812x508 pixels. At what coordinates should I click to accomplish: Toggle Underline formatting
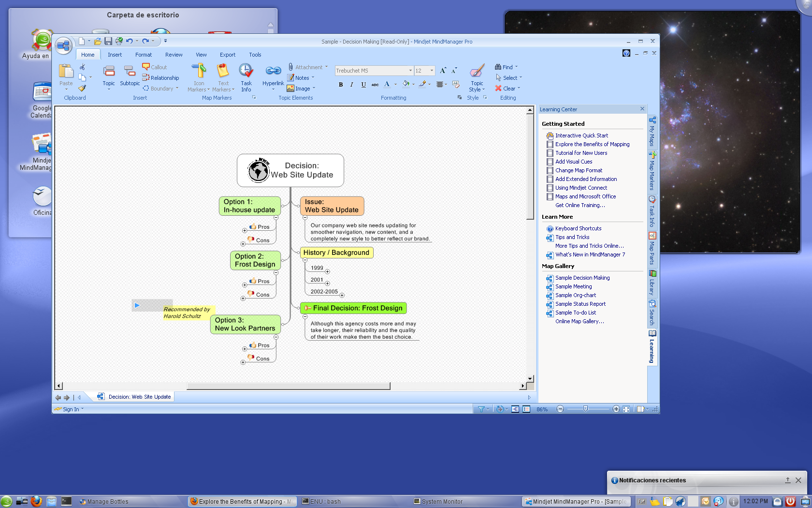coord(363,85)
